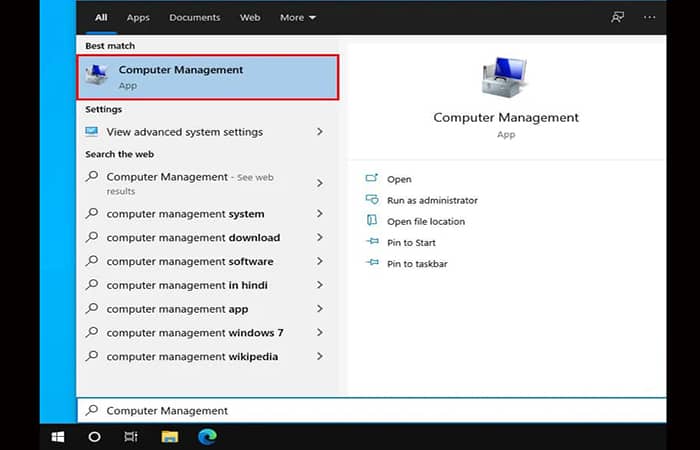Expand the computer management in hindi chevron
Image resolution: width=700 pixels, height=450 pixels.
(x=320, y=284)
